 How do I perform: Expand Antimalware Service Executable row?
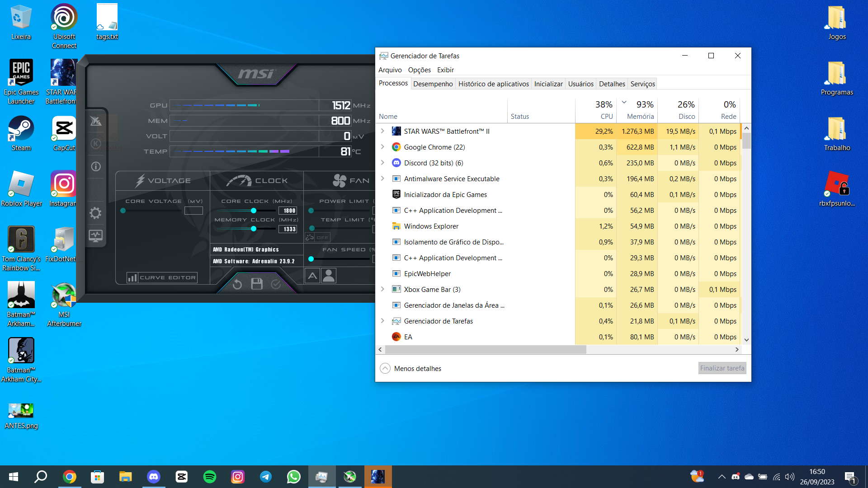(x=382, y=178)
